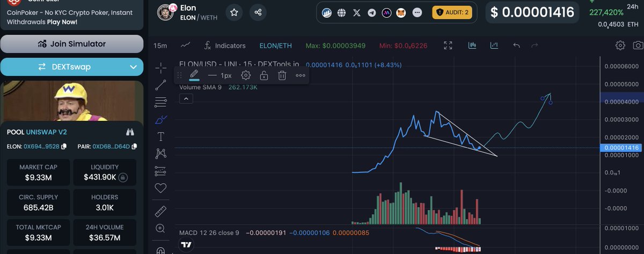
Task: Select the brush drawing tool
Action: pyautogui.click(x=160, y=119)
